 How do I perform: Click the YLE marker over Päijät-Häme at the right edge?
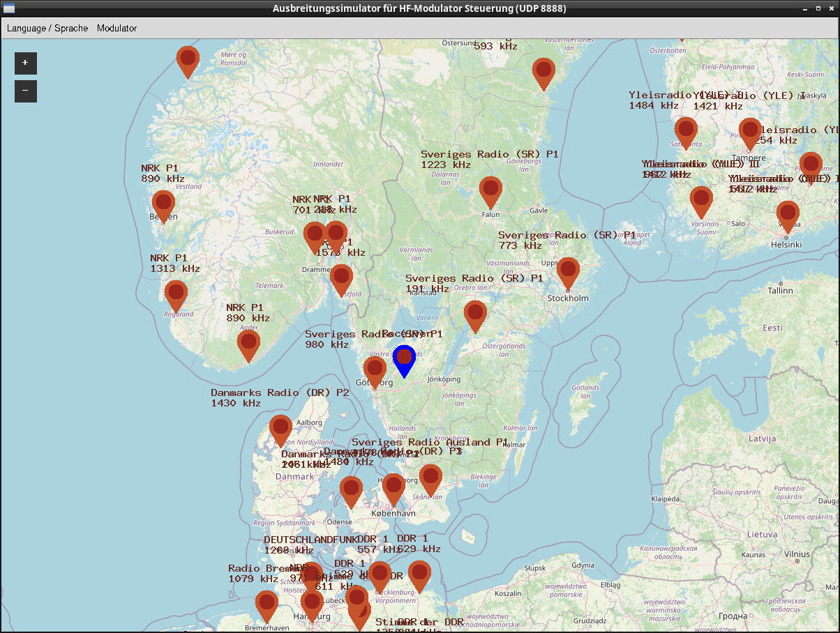[x=811, y=169]
